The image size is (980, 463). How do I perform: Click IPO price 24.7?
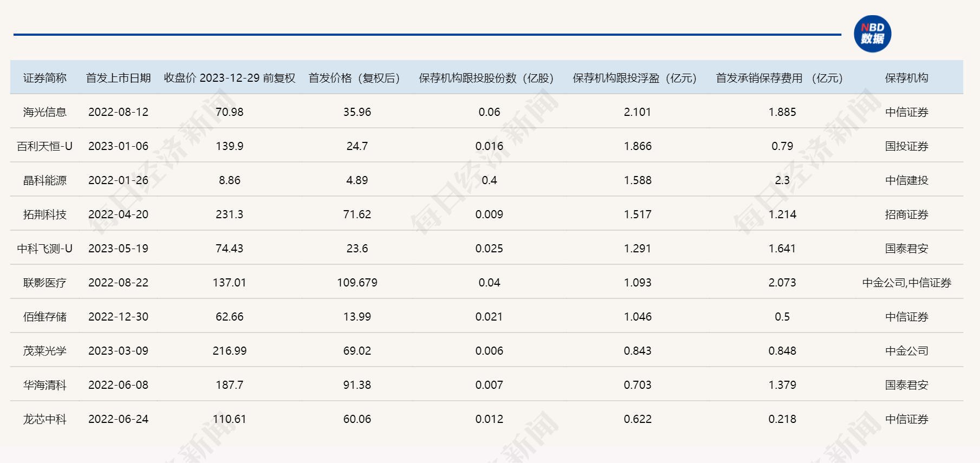[x=357, y=146]
